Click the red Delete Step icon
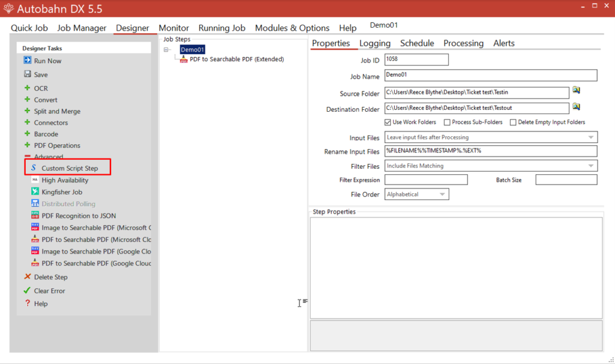 point(27,277)
